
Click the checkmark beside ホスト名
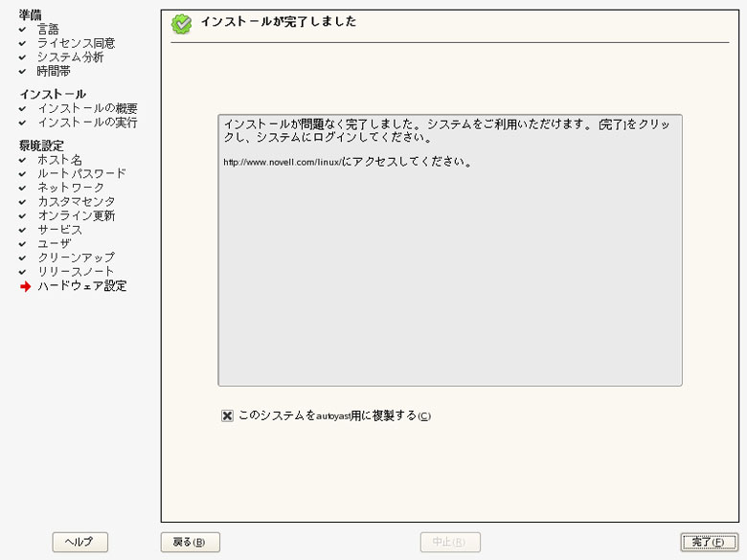(22, 160)
